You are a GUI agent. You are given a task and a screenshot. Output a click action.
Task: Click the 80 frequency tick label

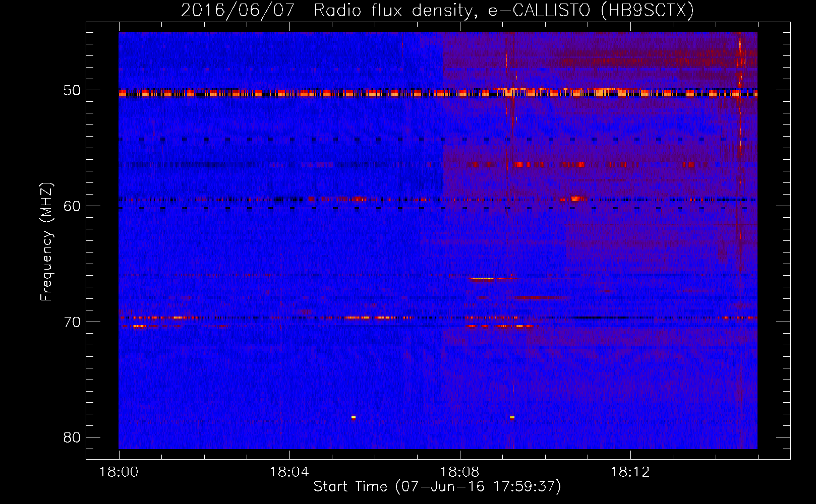point(72,437)
